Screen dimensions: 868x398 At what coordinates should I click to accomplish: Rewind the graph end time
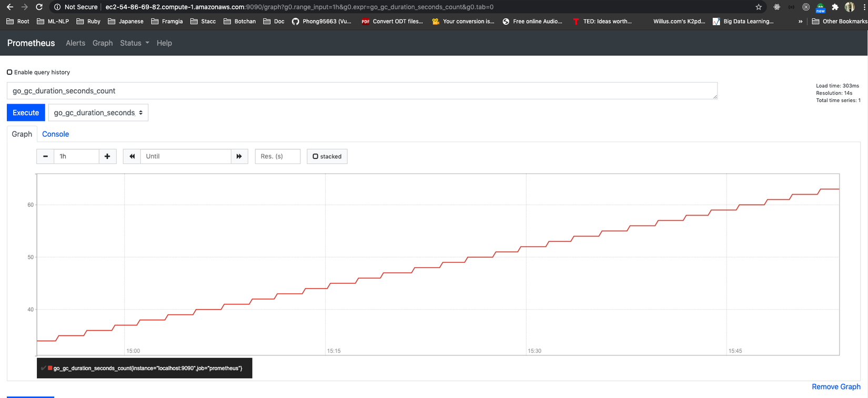[132, 156]
